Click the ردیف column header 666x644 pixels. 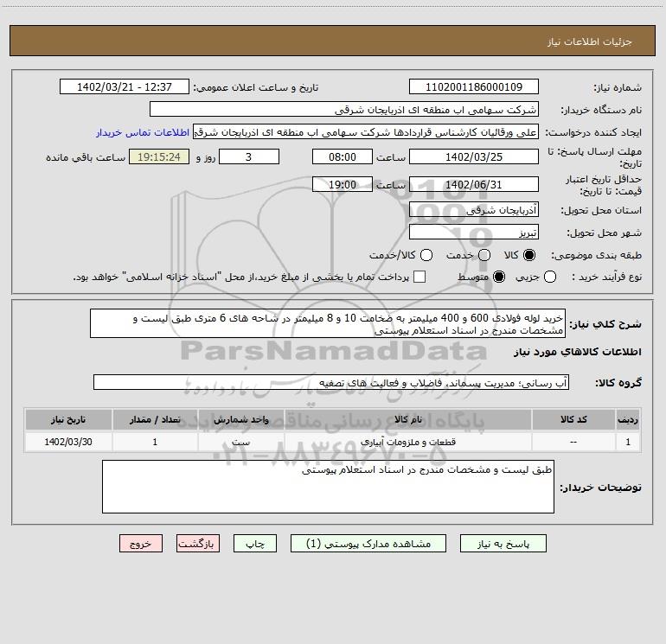click(x=628, y=419)
